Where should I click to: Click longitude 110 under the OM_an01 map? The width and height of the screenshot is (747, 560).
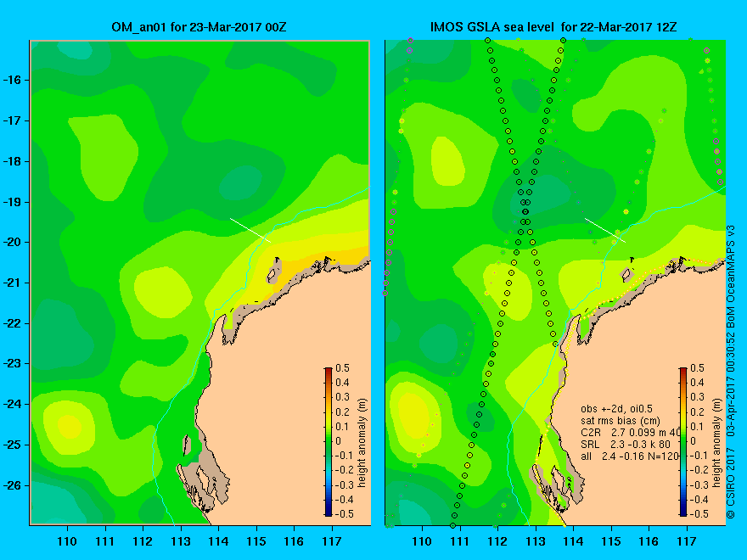pos(67,541)
